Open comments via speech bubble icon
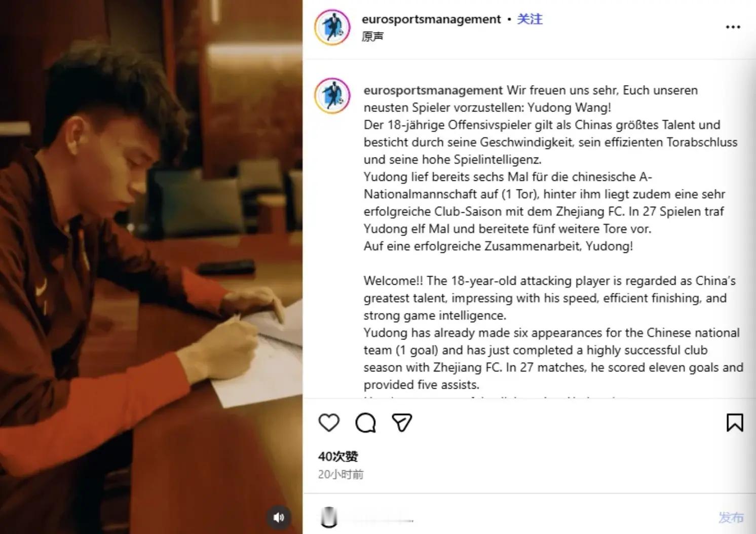The height and width of the screenshot is (534, 756). click(365, 423)
